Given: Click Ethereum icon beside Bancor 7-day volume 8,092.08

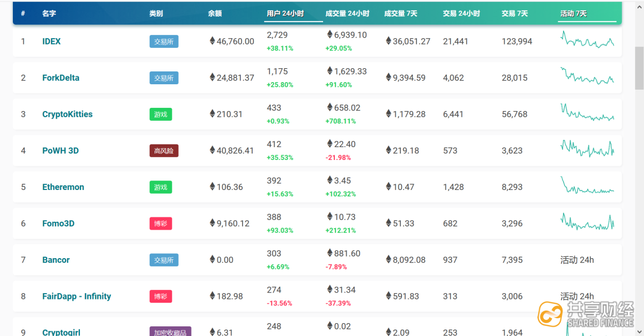Looking at the screenshot, I should click(389, 259).
